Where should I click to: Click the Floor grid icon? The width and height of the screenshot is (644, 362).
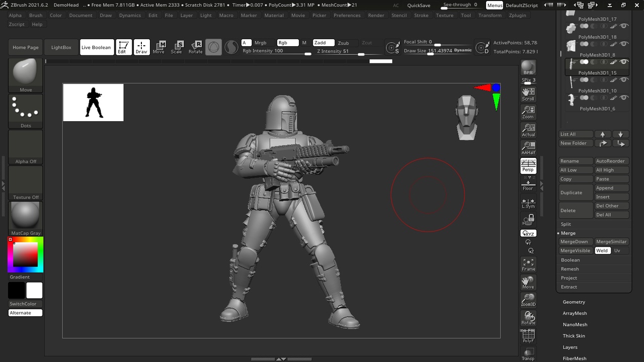[528, 184]
